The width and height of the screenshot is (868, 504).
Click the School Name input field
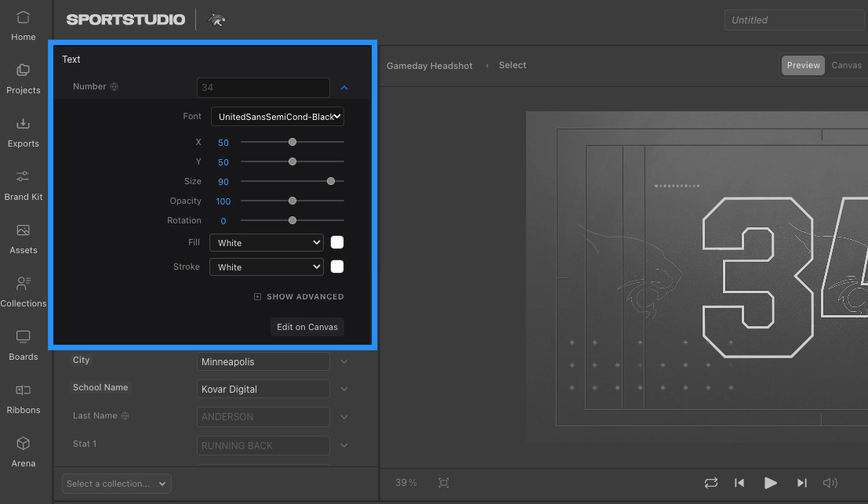pos(263,389)
